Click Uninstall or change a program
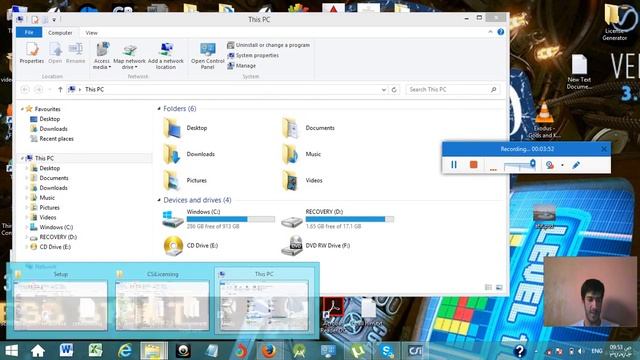This screenshot has height=360, width=640. pos(269,45)
